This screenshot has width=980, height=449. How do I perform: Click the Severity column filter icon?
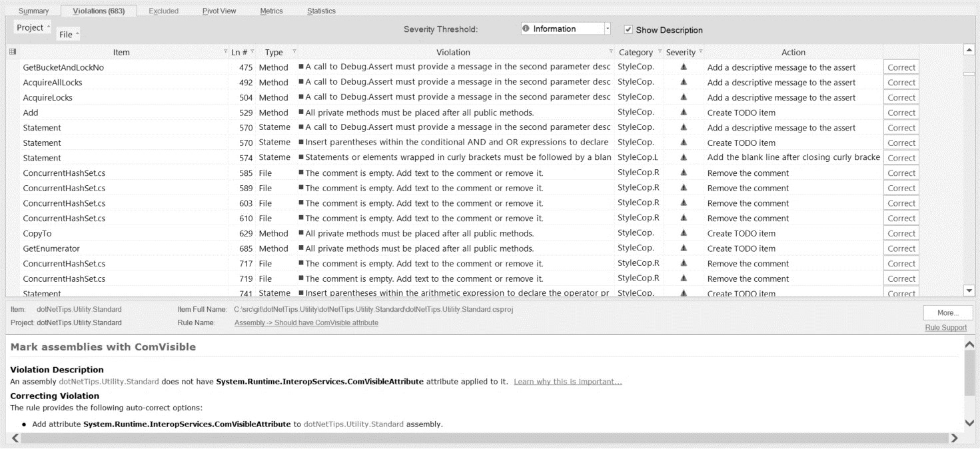tap(700, 52)
